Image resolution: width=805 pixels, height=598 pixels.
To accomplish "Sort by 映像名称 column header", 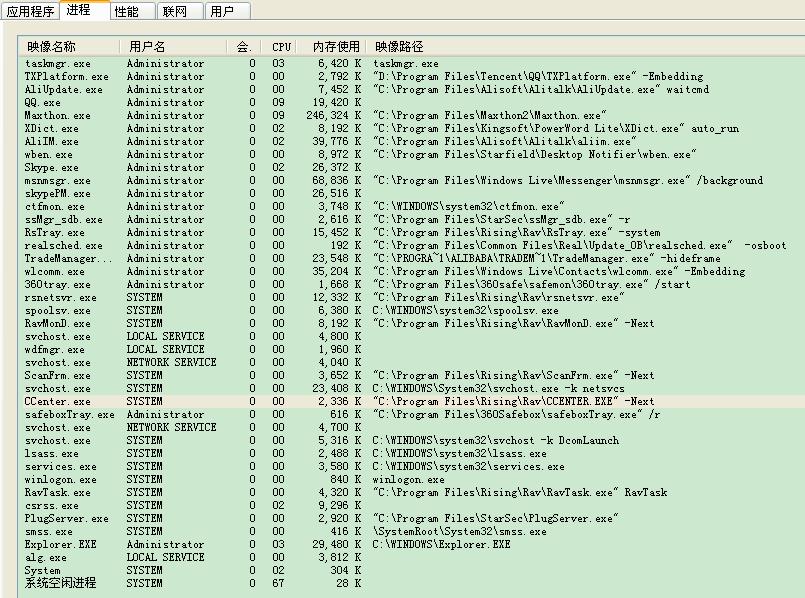I will coord(69,47).
